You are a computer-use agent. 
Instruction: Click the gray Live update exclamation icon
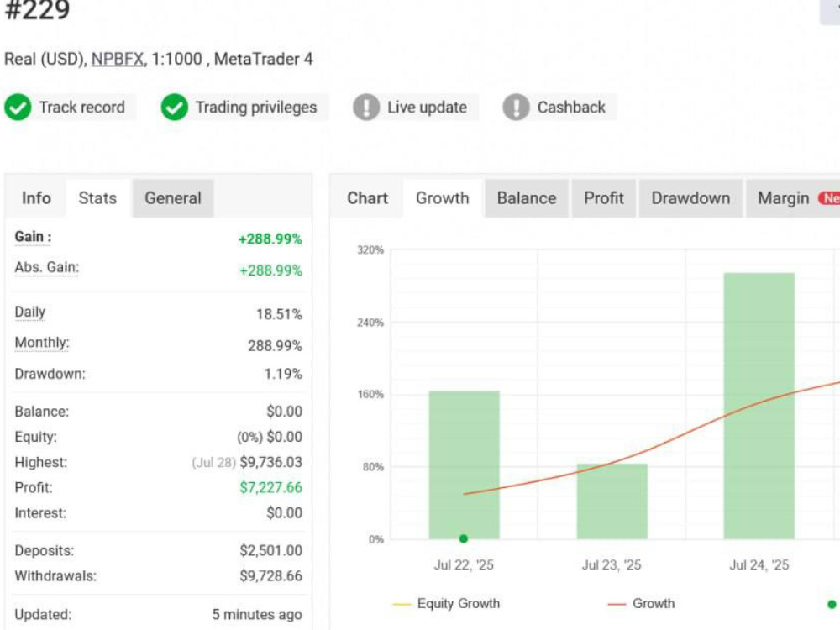(366, 108)
